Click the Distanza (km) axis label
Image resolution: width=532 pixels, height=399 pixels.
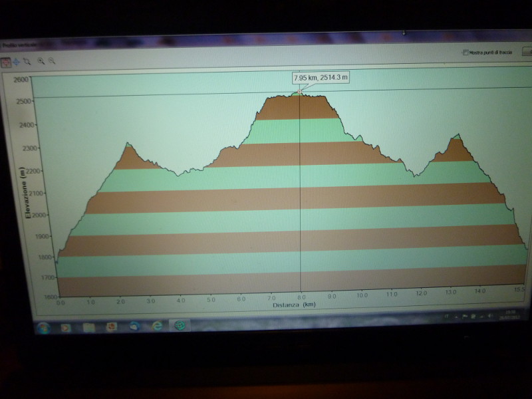coord(293,306)
